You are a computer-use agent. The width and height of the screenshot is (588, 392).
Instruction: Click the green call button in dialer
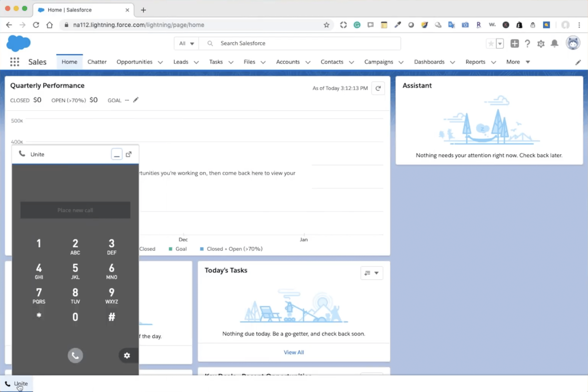click(75, 355)
